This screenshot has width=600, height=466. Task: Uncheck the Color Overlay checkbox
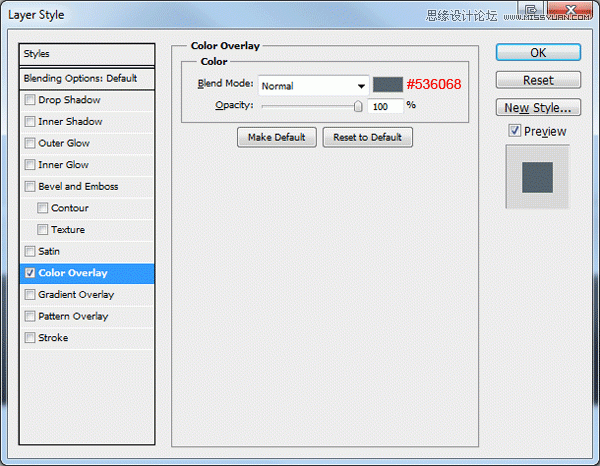30,273
